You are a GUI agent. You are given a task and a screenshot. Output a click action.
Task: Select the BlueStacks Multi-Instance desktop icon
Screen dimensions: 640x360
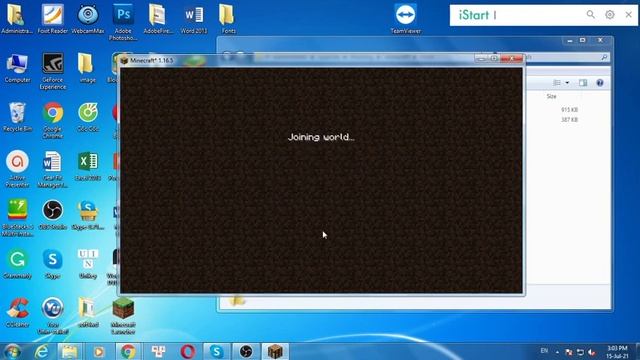17,218
